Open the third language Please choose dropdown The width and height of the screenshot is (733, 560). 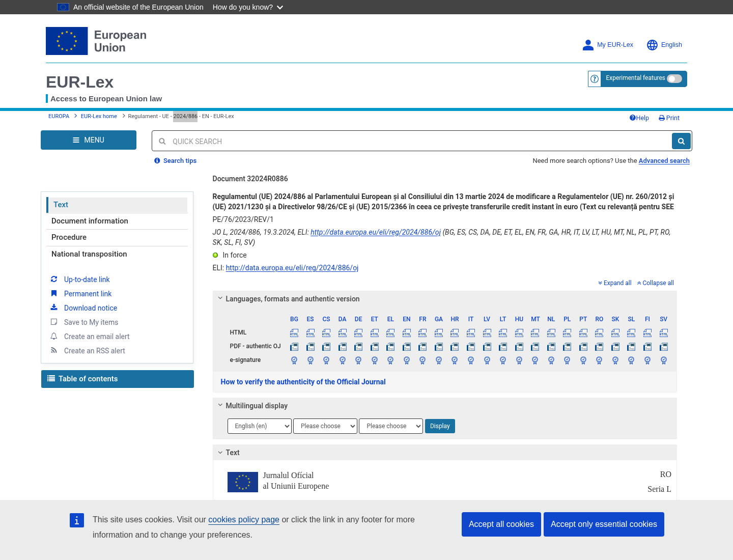[391, 426]
